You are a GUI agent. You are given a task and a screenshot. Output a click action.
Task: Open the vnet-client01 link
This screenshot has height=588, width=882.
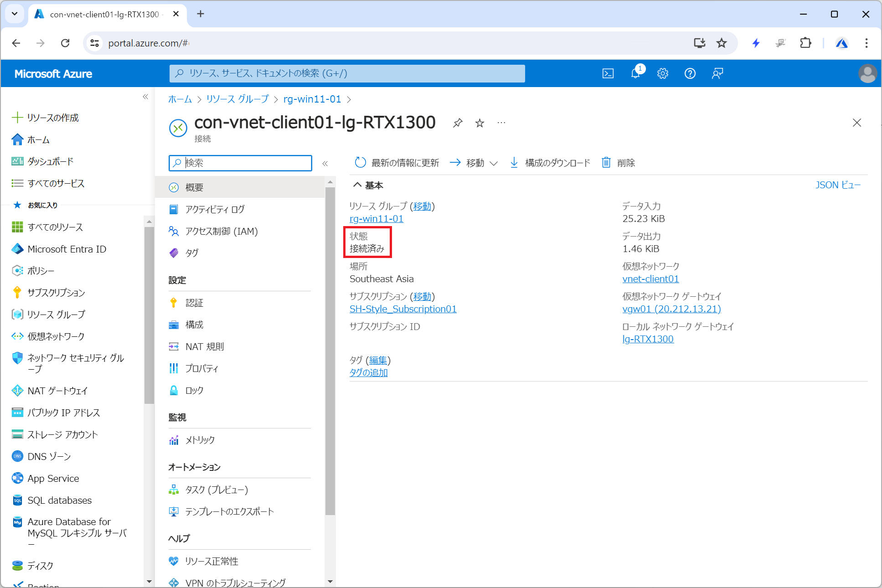[650, 279]
